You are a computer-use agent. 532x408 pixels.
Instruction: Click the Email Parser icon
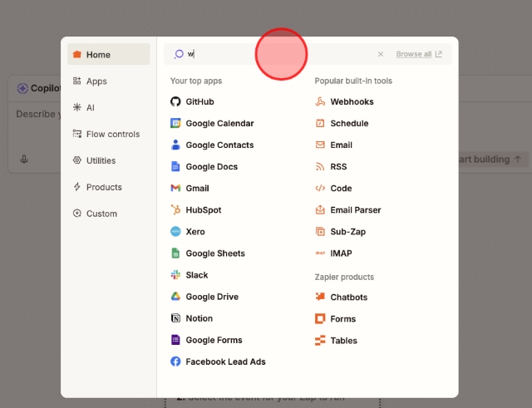click(x=320, y=210)
